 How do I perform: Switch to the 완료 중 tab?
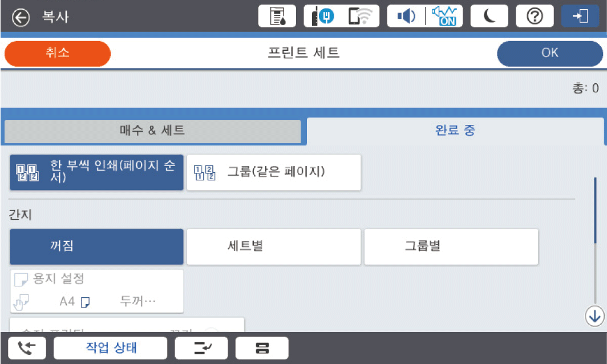(x=455, y=131)
